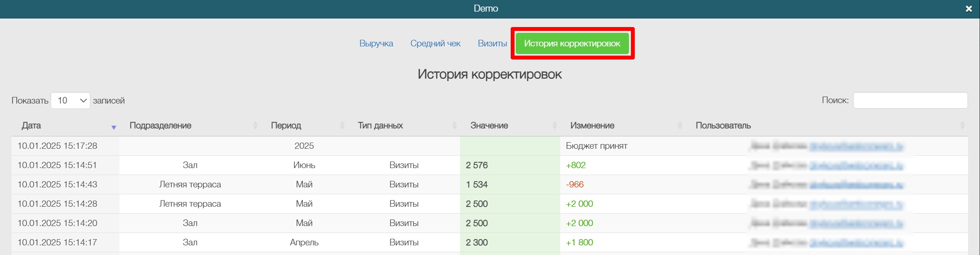
Task: Sort by Период column header
Action: coord(286,126)
